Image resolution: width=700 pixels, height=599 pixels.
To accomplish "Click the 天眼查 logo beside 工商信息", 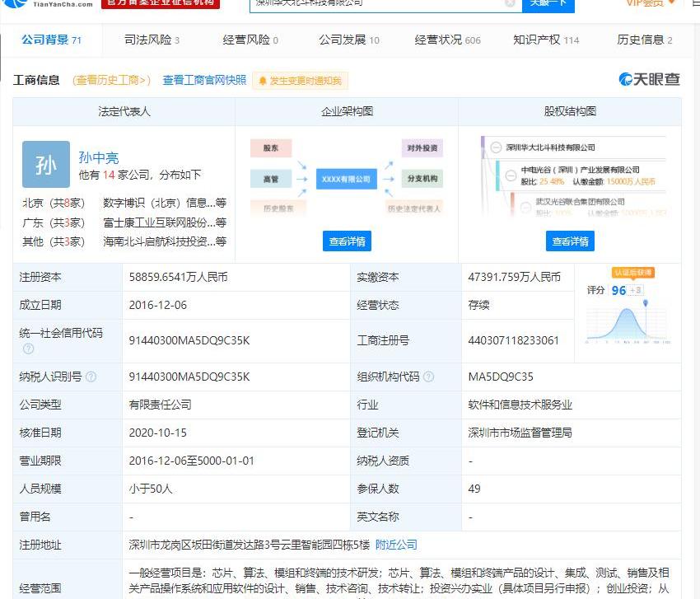I will point(649,79).
